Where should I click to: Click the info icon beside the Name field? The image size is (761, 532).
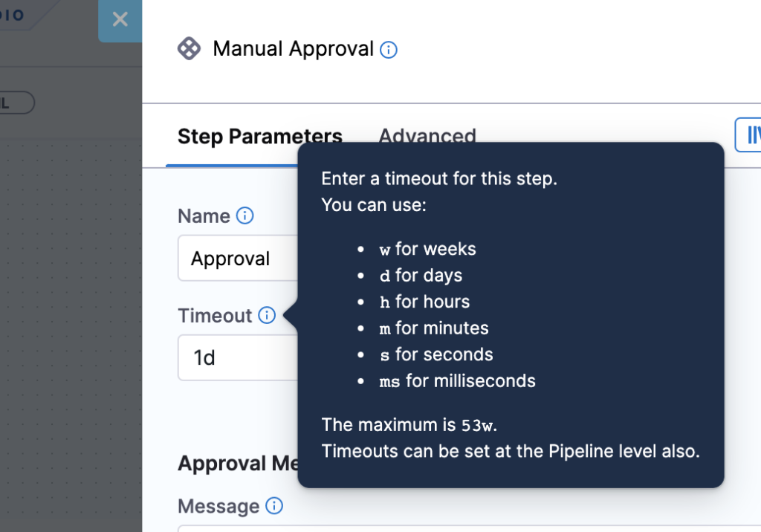pyautogui.click(x=245, y=215)
